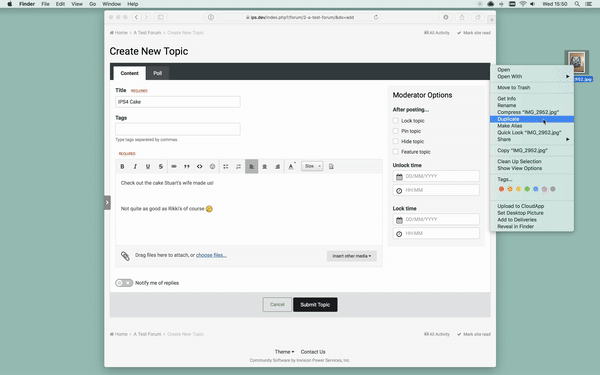Click the Title input field
This screenshot has width=600, height=375.
point(178,102)
